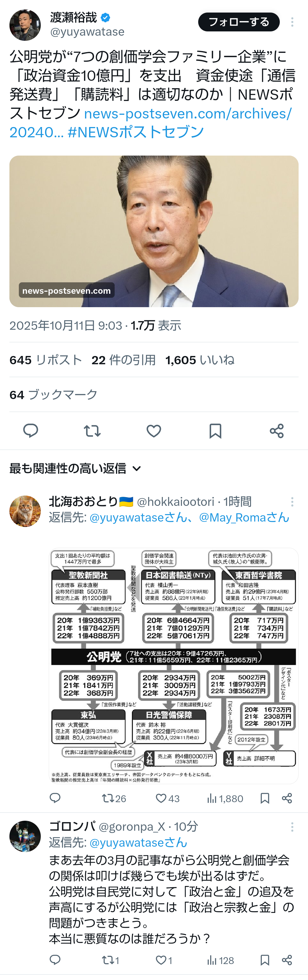Viewport: 308px width, 980px height.
Task: View the 22 件の引用 list
Action: pyautogui.click(x=123, y=360)
